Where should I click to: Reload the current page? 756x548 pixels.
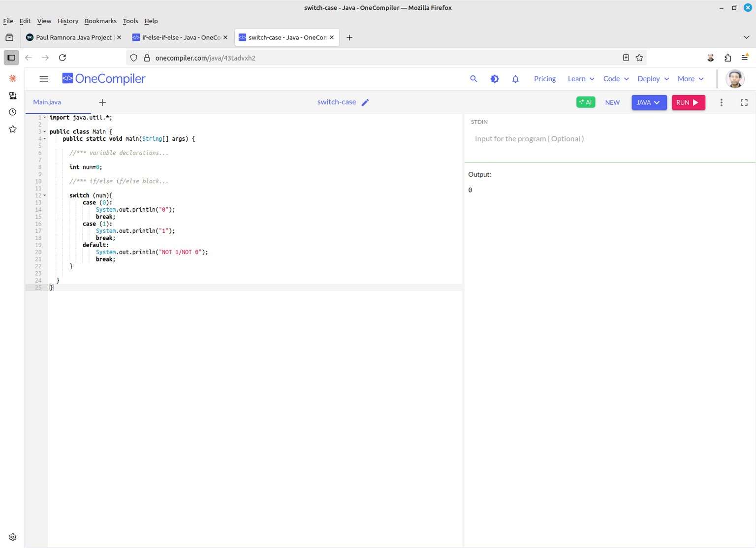[63, 58]
